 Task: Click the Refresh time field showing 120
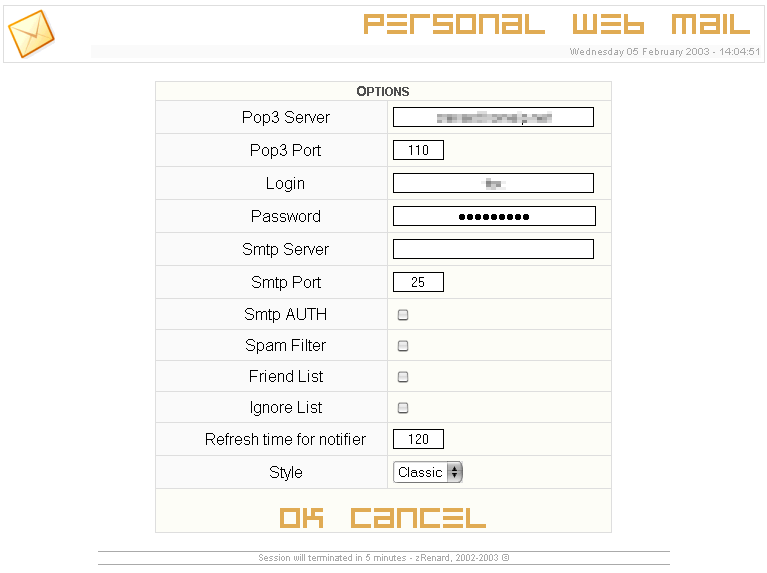418,439
